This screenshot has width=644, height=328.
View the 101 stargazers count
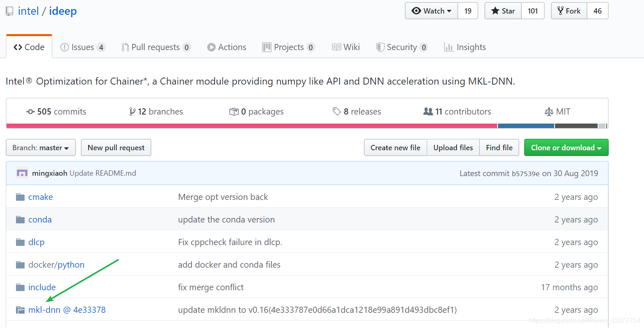point(533,11)
